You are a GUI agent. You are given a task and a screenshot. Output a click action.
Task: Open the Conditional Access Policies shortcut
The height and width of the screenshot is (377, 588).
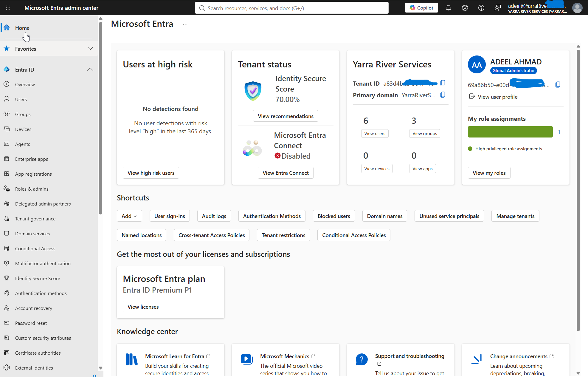[x=354, y=235]
